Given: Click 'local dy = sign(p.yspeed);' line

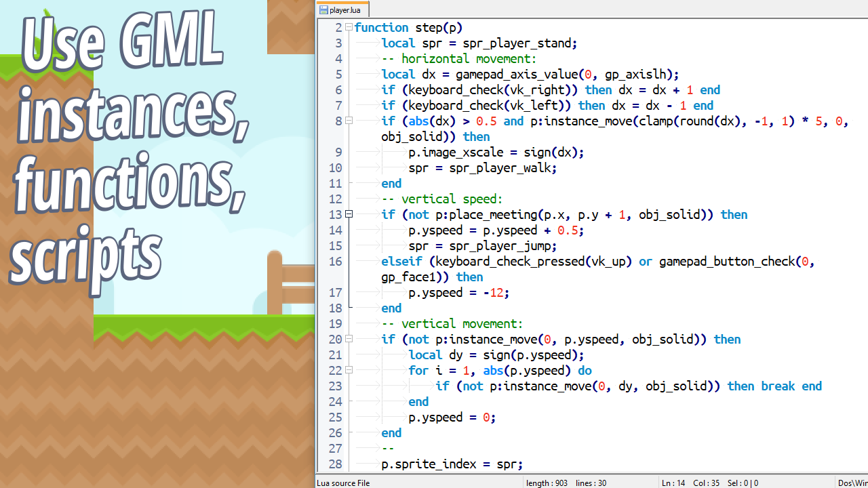Looking at the screenshot, I should pyautogui.click(x=496, y=355).
